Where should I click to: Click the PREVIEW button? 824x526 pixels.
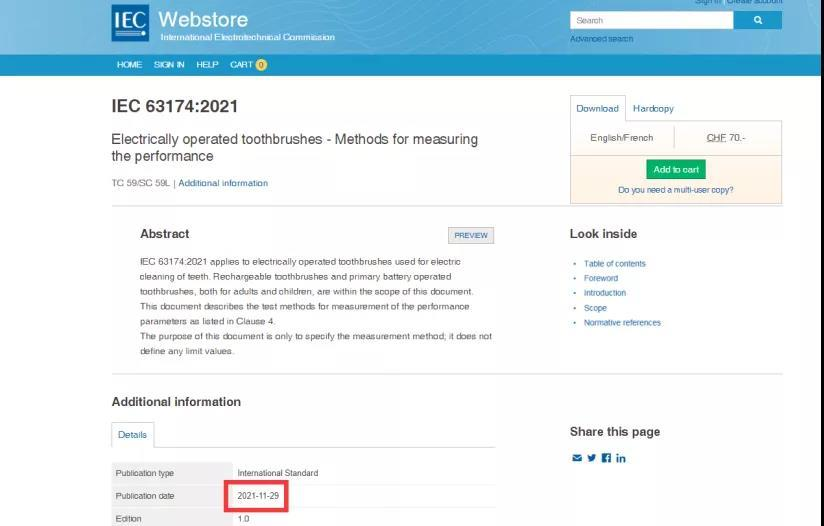click(x=471, y=235)
